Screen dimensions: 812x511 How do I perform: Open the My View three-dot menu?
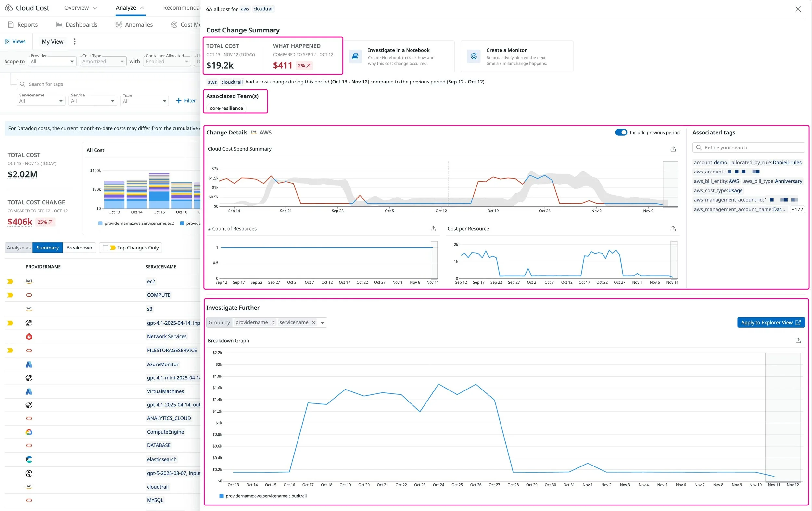click(74, 42)
